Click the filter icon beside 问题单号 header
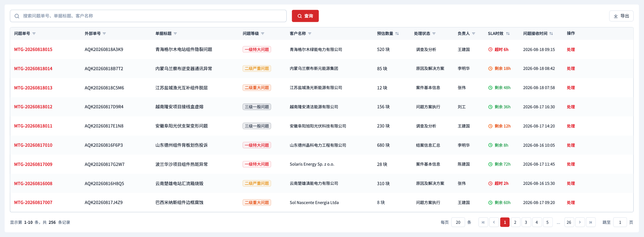The width and height of the screenshot is (644, 237). [x=34, y=34]
